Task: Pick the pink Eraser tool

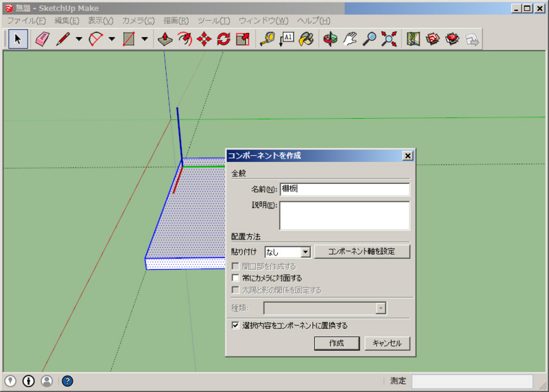Action: pyautogui.click(x=42, y=39)
